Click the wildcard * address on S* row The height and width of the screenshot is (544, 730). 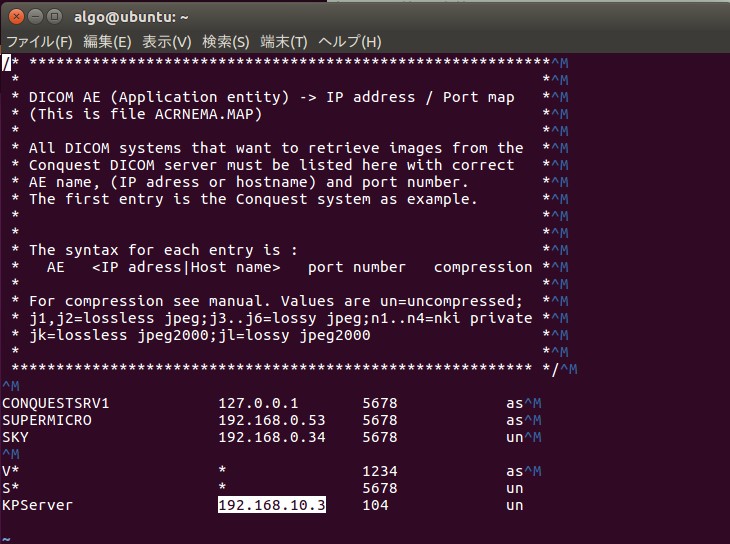click(x=223, y=487)
